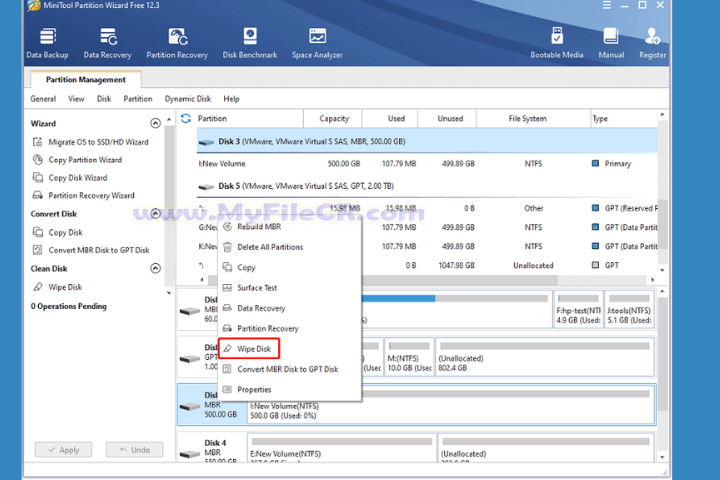Image resolution: width=720 pixels, height=480 pixels.
Task: Select Partition Recovery in context menu
Action: pyautogui.click(x=289, y=328)
